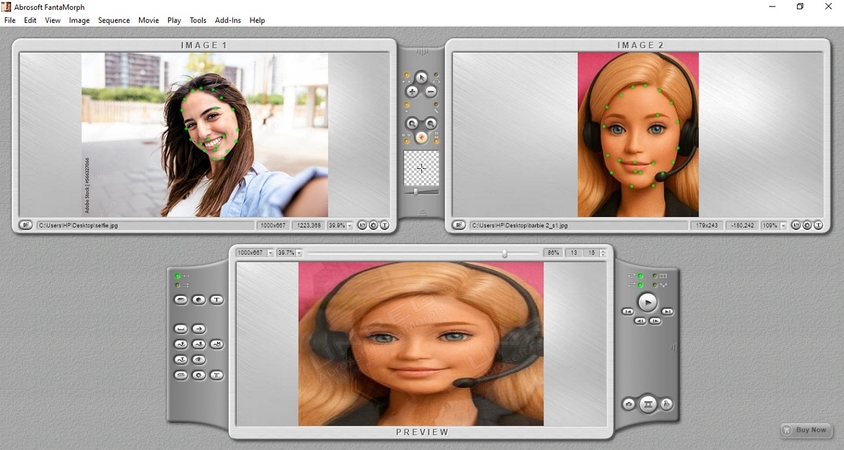Click the middle pill button in left panel's top row
844x450 pixels.
199,300
